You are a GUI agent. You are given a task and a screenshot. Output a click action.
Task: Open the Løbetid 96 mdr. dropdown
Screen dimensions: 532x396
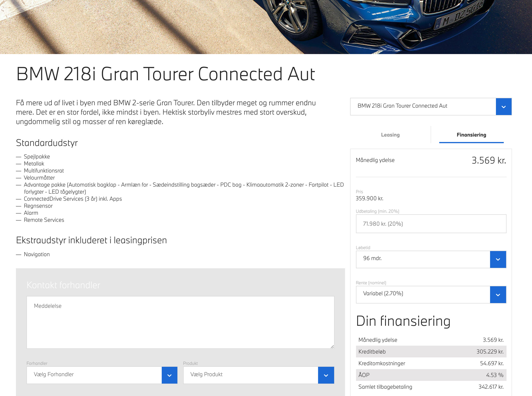431,259
